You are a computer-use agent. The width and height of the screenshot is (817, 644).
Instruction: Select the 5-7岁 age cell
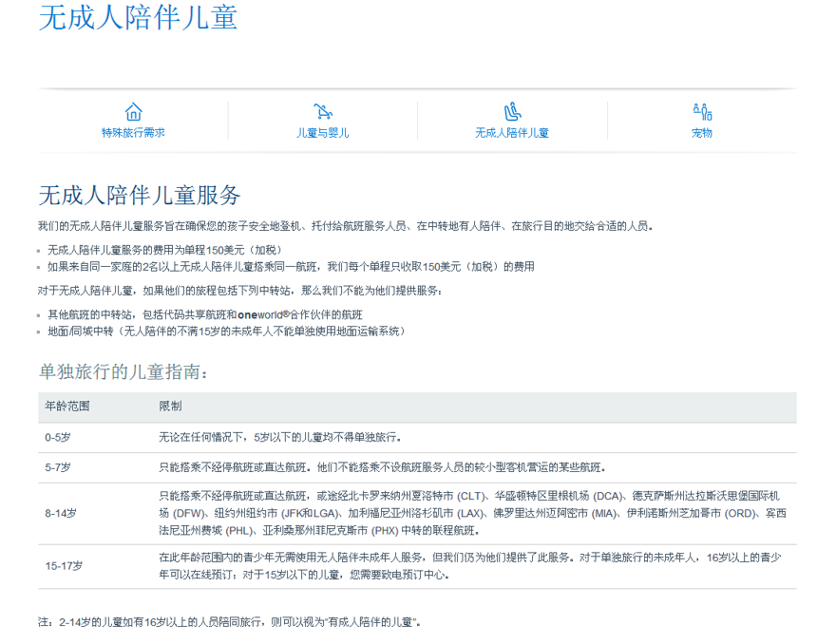(58, 467)
